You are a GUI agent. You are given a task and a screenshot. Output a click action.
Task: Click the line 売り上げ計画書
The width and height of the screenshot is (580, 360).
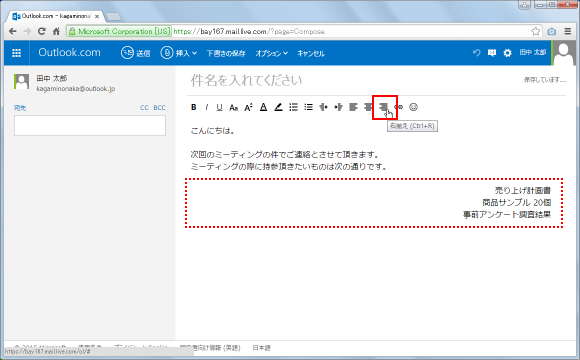click(x=523, y=191)
